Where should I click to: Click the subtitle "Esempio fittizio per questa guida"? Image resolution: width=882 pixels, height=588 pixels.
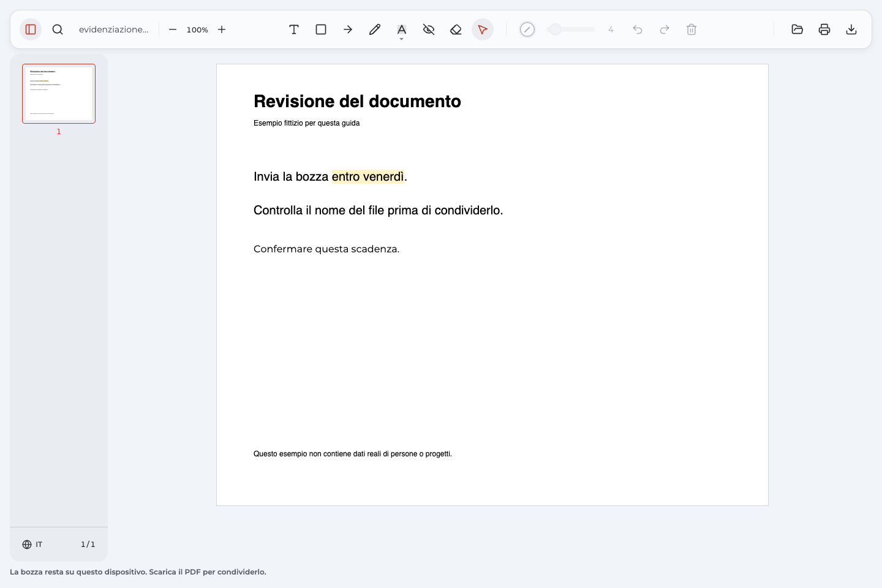pyautogui.click(x=306, y=123)
